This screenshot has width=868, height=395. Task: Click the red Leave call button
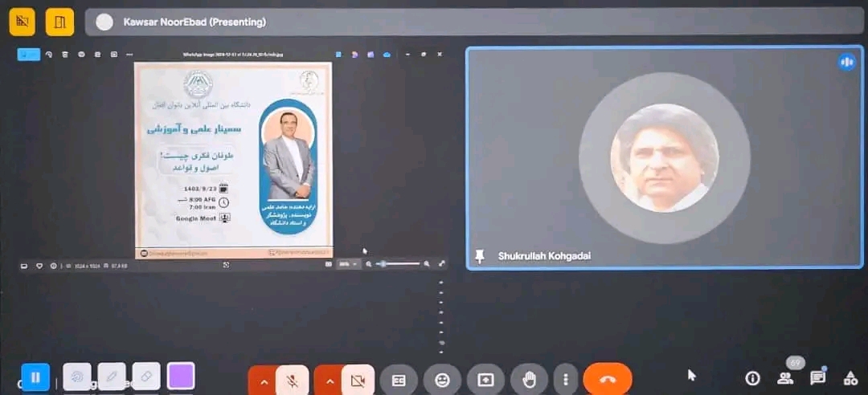click(x=607, y=380)
